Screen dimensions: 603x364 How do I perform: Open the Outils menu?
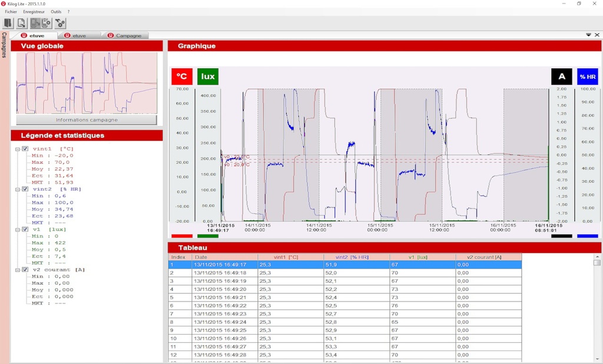(x=56, y=12)
